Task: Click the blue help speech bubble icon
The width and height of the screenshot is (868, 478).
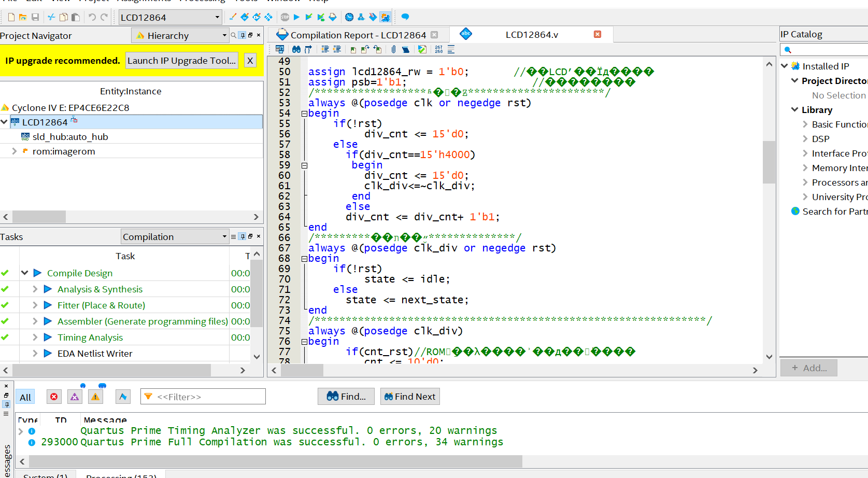Action: point(405,17)
